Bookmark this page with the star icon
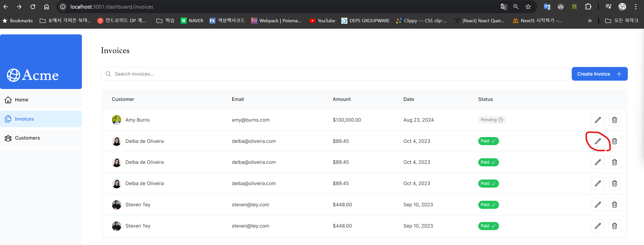 528,7
